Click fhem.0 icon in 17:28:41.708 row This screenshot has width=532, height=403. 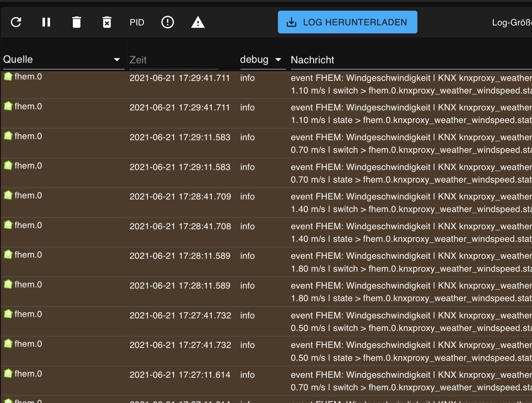[8, 225]
